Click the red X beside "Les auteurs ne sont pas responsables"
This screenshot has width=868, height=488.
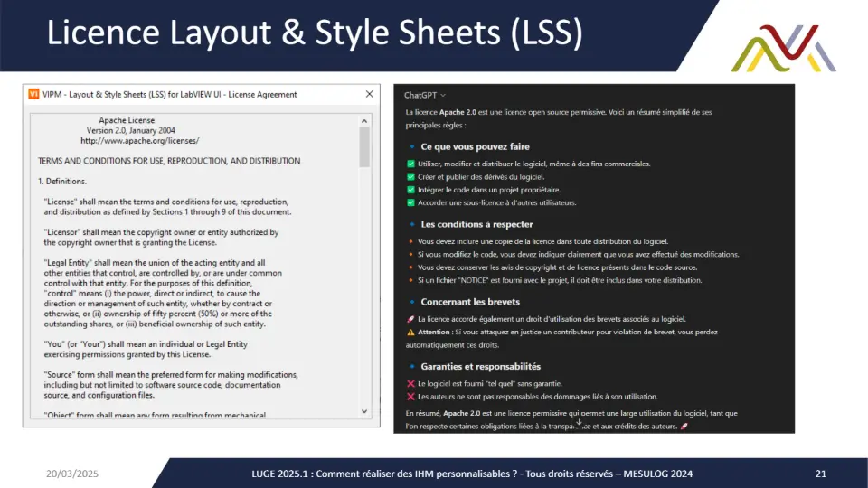[410, 397]
